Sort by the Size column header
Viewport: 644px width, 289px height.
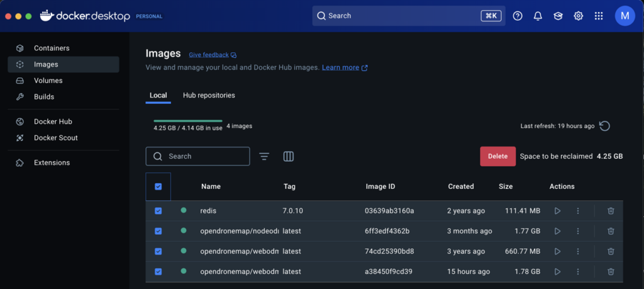coord(506,186)
